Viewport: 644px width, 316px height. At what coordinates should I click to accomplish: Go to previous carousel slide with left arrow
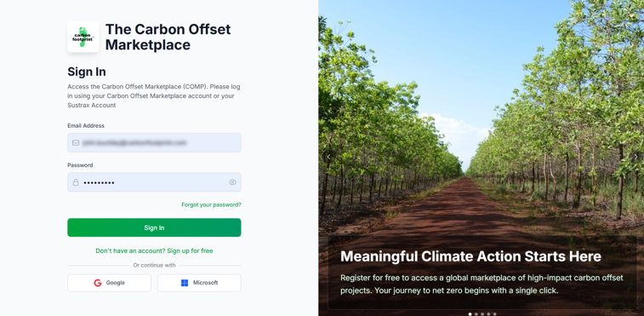click(328, 157)
